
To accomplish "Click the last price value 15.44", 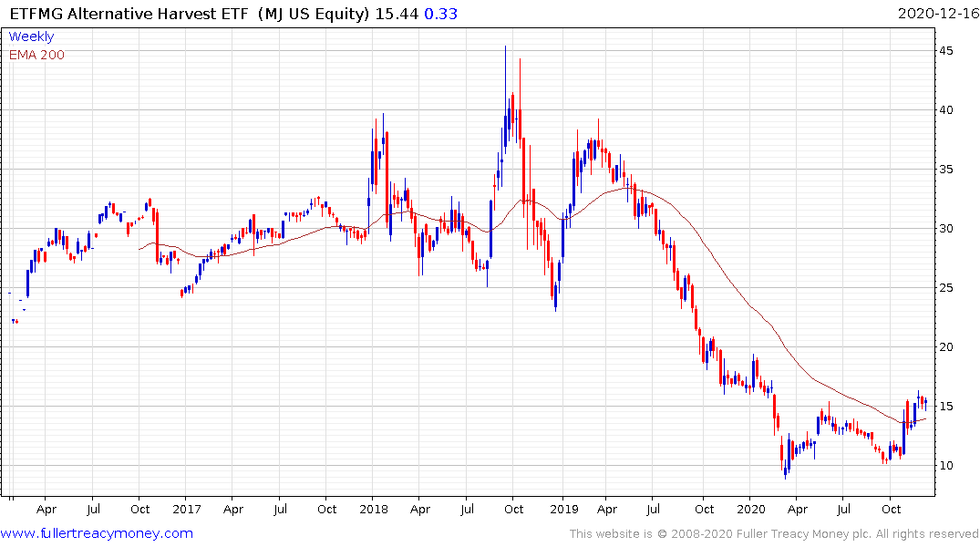I will click(x=397, y=14).
